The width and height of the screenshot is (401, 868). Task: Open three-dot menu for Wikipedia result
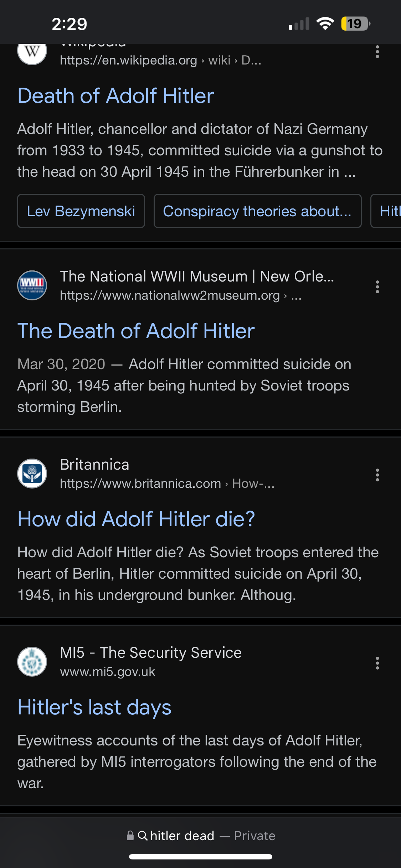377,52
